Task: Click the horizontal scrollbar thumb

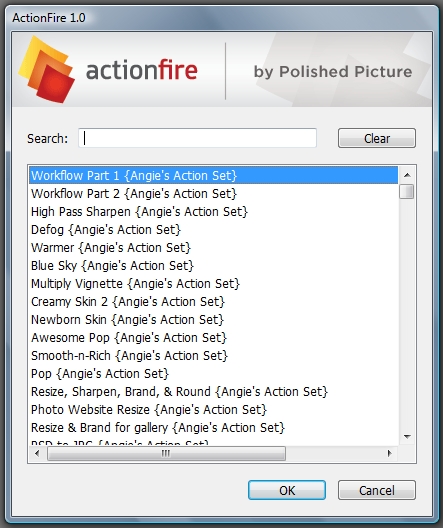Action: pyautogui.click(x=166, y=454)
